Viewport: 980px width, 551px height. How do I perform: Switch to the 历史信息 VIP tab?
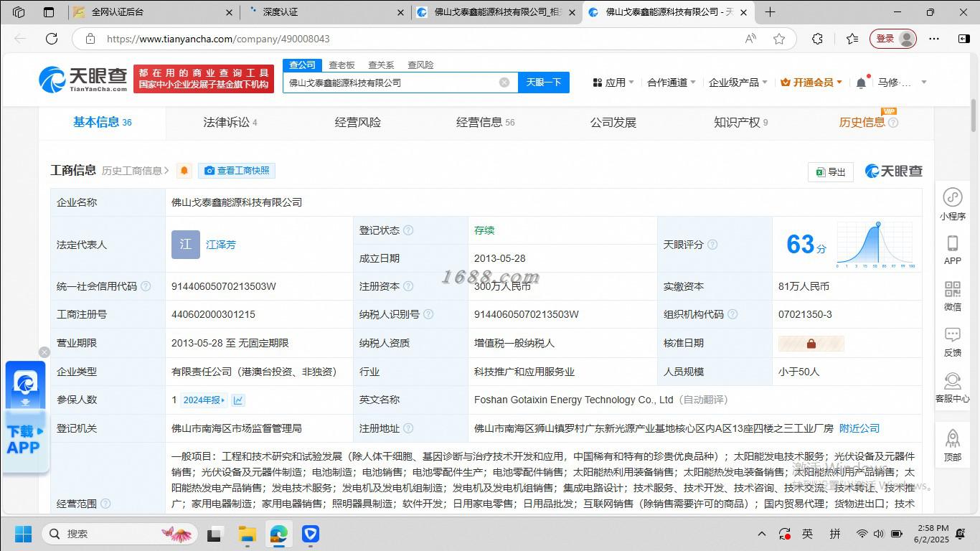[869, 123]
